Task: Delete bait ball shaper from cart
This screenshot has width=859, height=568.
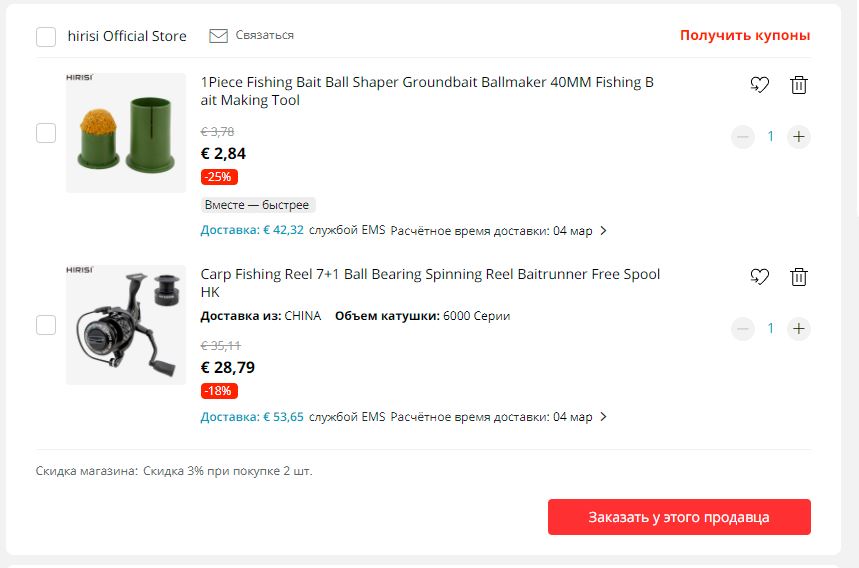Action: pyautogui.click(x=798, y=85)
